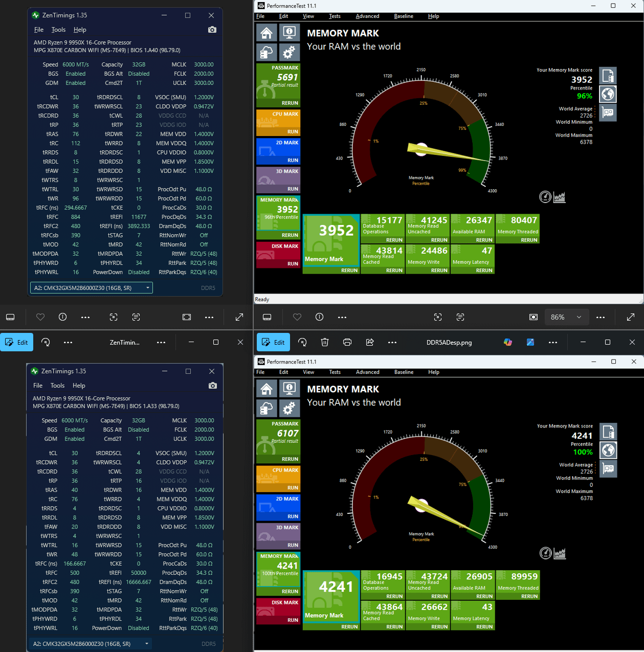Open the Help menu in the BIOS 1.A33 ZenTimings
Image resolution: width=644 pixels, height=652 pixels.
[x=79, y=386]
